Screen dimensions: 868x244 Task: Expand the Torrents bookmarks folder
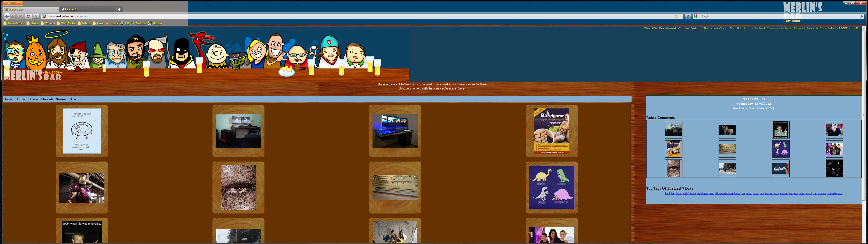tap(48, 23)
